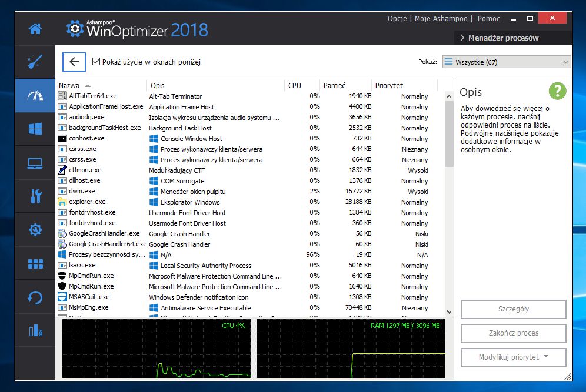Screen dimensions: 586x392
Task: Open the broom cleaning module icon
Action: (x=35, y=62)
